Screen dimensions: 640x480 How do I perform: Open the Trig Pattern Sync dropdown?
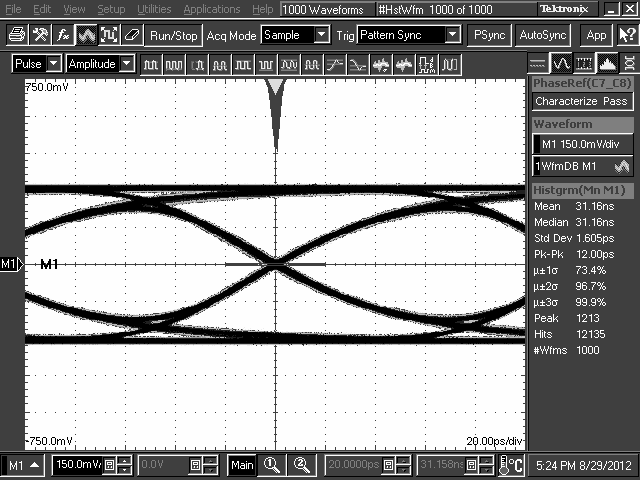coord(452,35)
